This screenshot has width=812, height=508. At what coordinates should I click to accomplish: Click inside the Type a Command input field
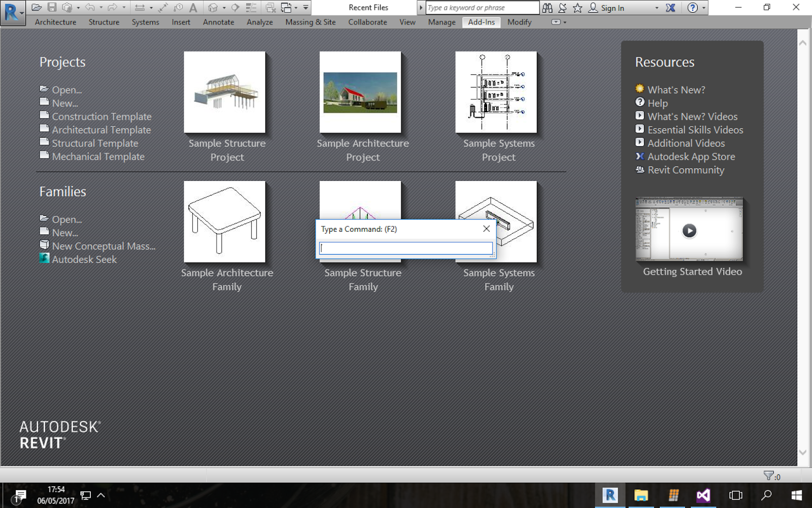click(x=404, y=248)
